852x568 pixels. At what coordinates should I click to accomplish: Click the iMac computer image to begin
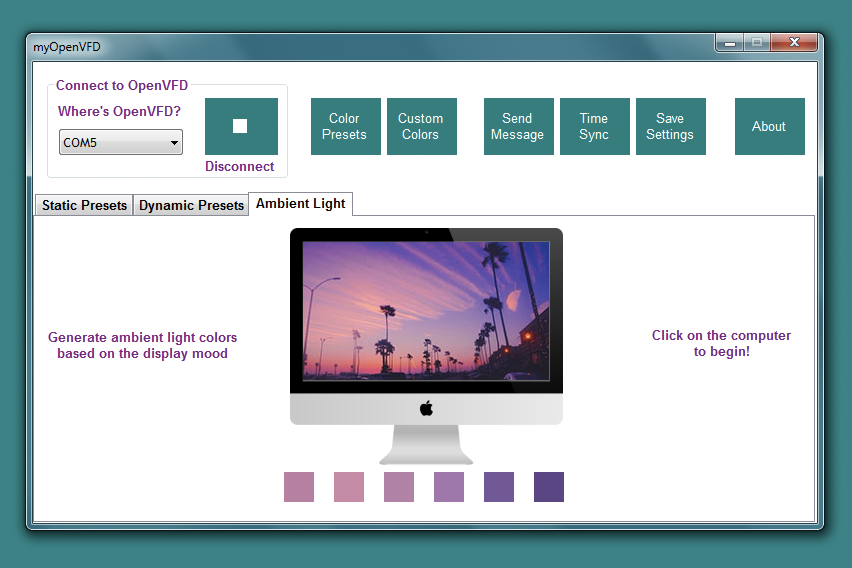click(426, 346)
